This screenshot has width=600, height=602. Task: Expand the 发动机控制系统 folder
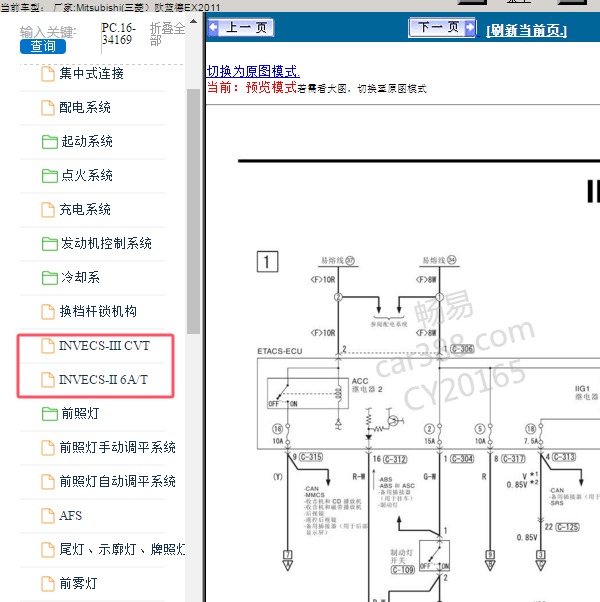[106, 243]
